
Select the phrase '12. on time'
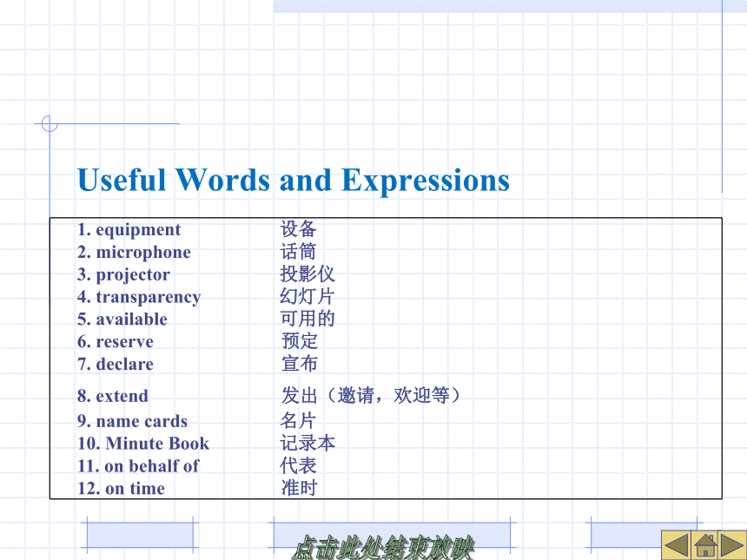coord(121,488)
